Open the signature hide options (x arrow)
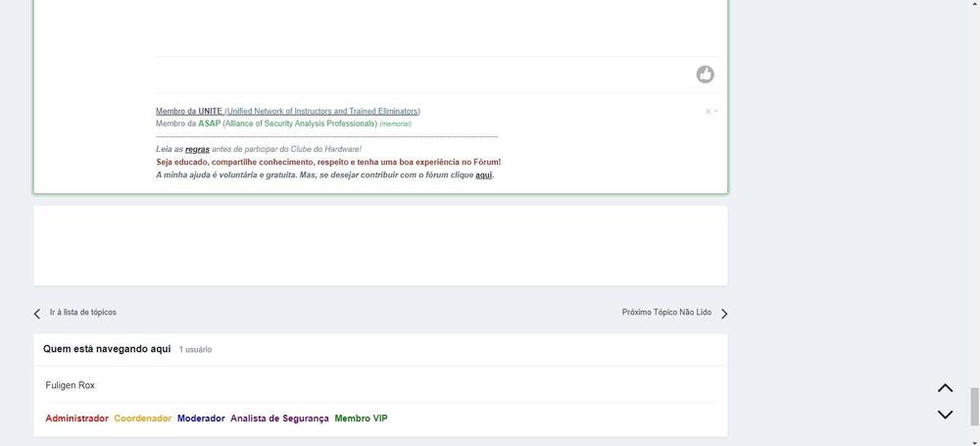Screen dimensions: 980x446 pos(711,112)
